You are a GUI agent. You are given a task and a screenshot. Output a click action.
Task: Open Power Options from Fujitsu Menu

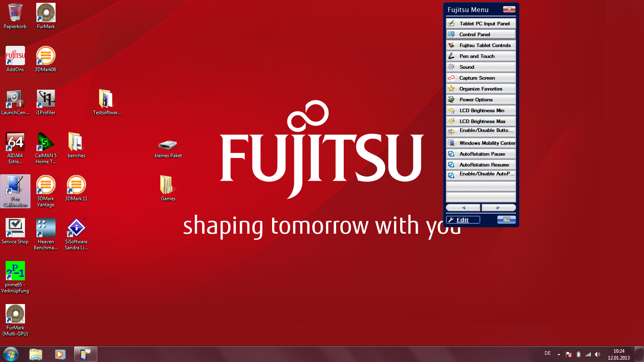(481, 99)
